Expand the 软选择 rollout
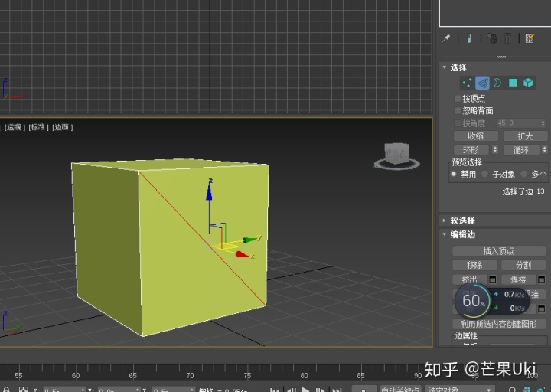Image resolution: width=551 pixels, height=392 pixels. tap(445, 220)
